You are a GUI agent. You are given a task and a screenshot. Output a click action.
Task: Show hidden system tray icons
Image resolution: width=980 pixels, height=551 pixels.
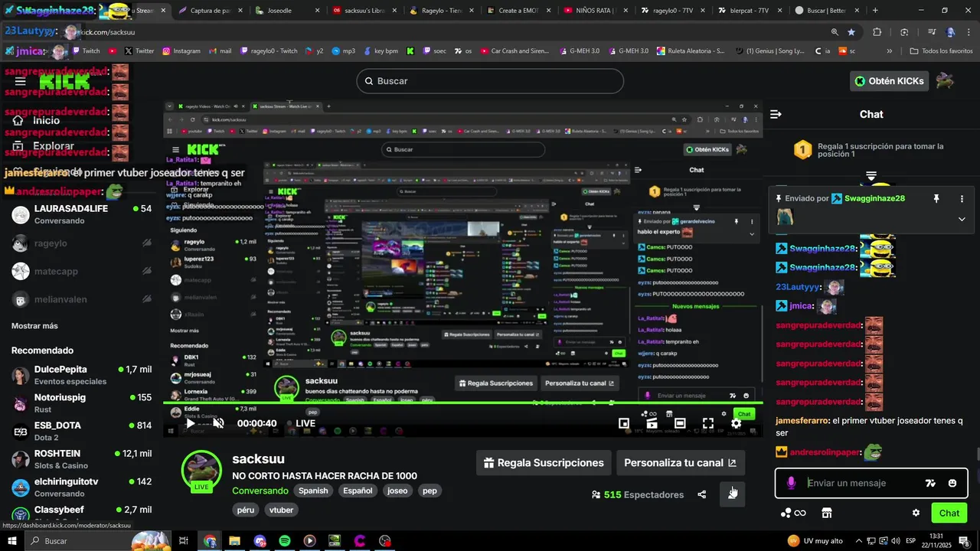click(858, 541)
